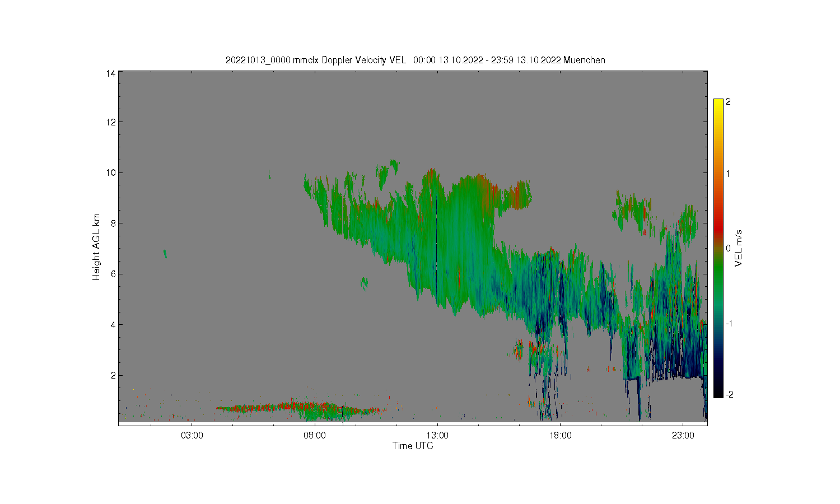Click the 08:00 time tick label
The height and width of the screenshot is (504, 840).
315,435
